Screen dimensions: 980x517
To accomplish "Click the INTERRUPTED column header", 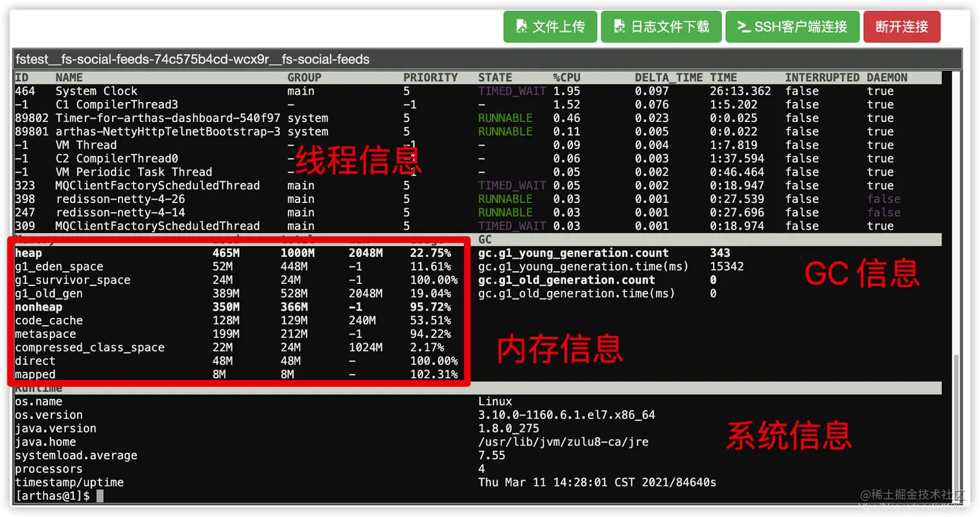I will (x=822, y=78).
